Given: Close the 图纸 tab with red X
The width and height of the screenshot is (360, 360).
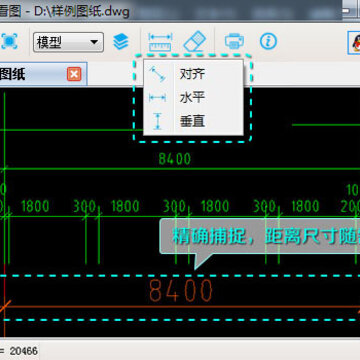Looking at the screenshot, I should coord(74,74).
